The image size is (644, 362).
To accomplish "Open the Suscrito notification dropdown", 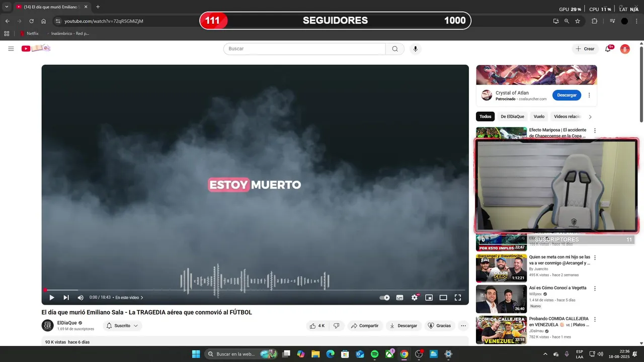I will pos(123,326).
